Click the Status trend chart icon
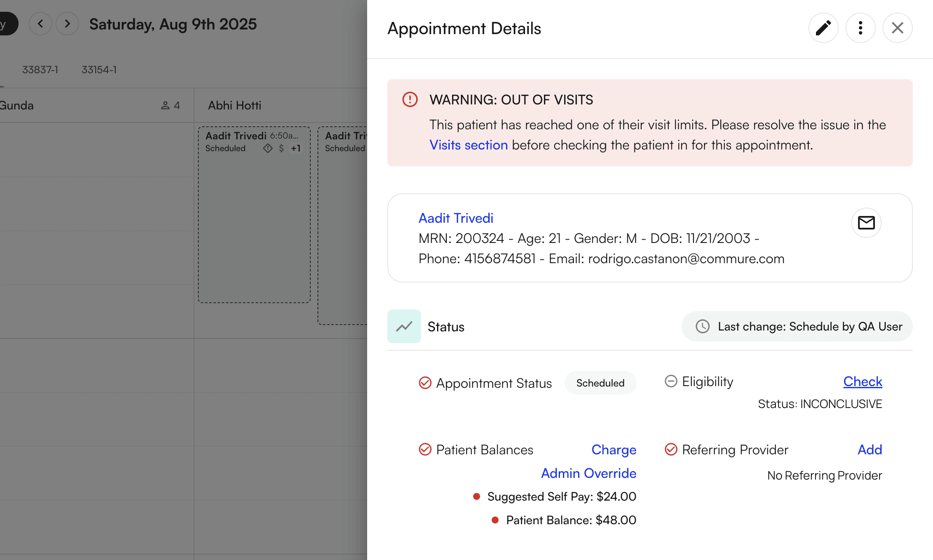 (404, 326)
